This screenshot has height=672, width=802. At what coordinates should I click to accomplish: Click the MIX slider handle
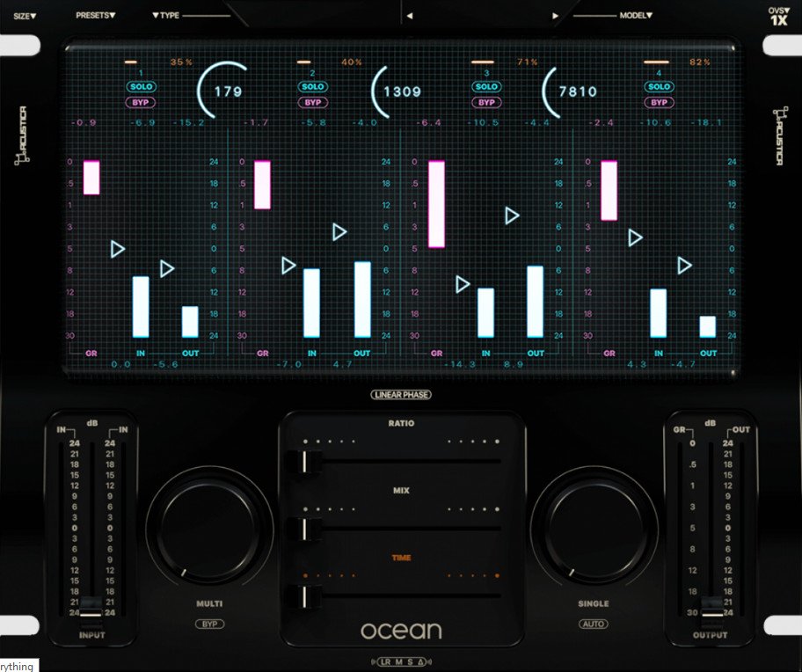coord(303,530)
